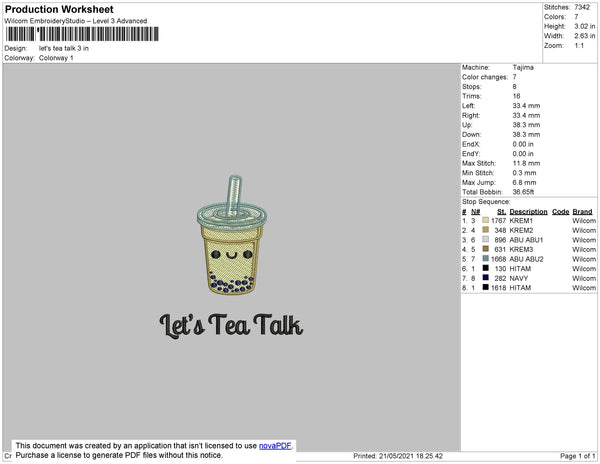Click the 'Colorway 1' value
The image size is (600, 464).
pyautogui.click(x=56, y=58)
